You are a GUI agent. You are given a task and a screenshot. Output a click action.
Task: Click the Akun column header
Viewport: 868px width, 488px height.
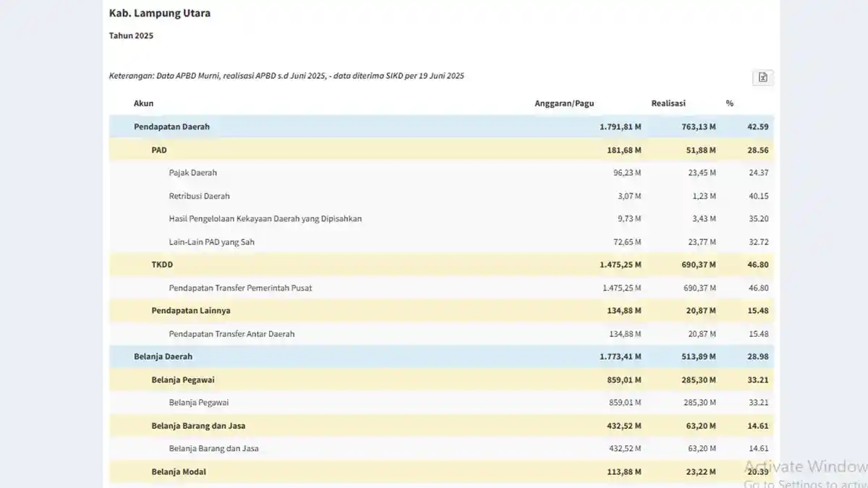click(x=143, y=103)
